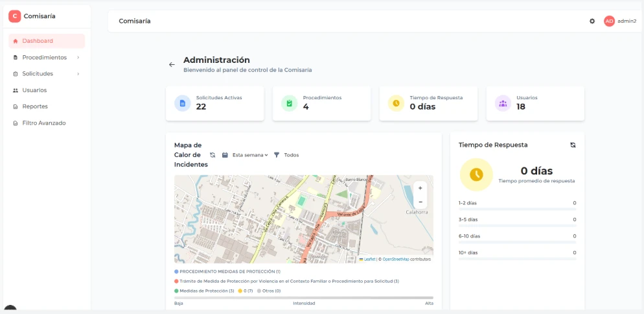Click the purple Usuarios group icon

point(503,103)
